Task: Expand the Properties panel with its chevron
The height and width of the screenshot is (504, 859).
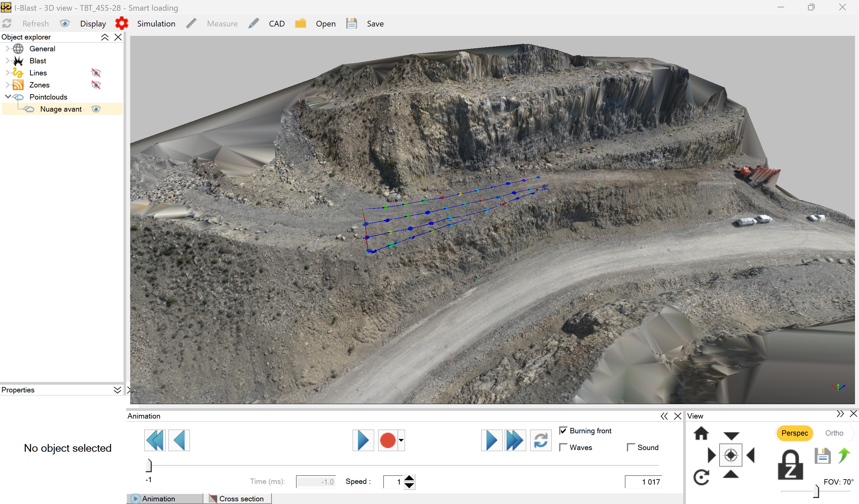Action: point(117,390)
